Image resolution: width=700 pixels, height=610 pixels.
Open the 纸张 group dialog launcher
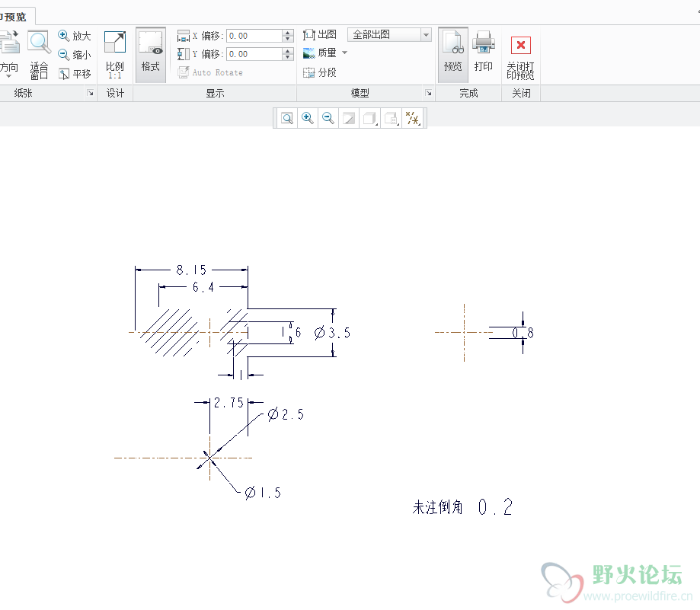(x=91, y=93)
